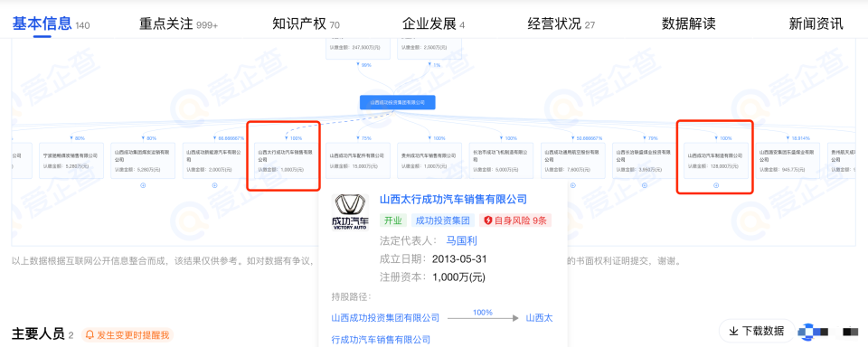Screen dimensions: 868x347
Task: Click the 99% shareholding label
Action: tap(365, 65)
